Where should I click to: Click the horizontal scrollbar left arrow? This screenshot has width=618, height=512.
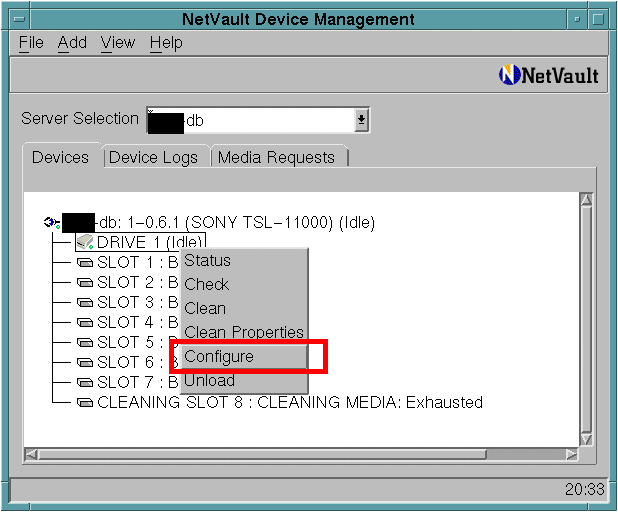click(x=31, y=454)
